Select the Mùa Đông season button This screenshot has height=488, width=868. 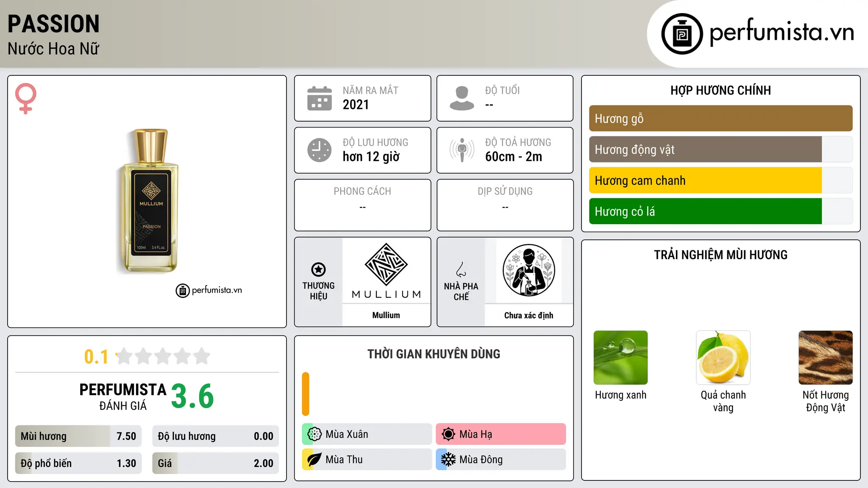click(501, 460)
